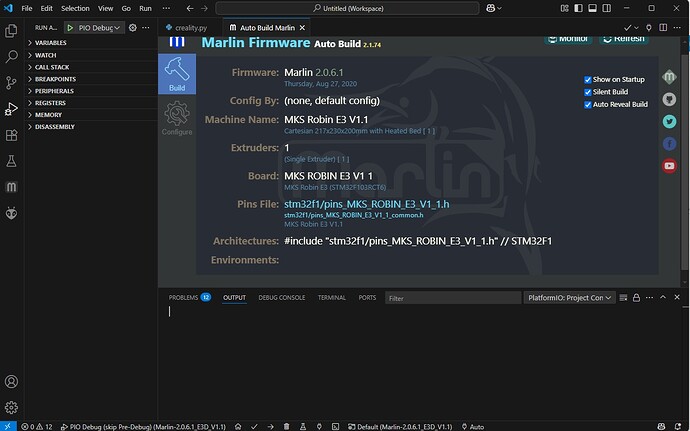Viewport: 690px width, 431px height.
Task: Open the Testing flask view
Action: (x=11, y=161)
